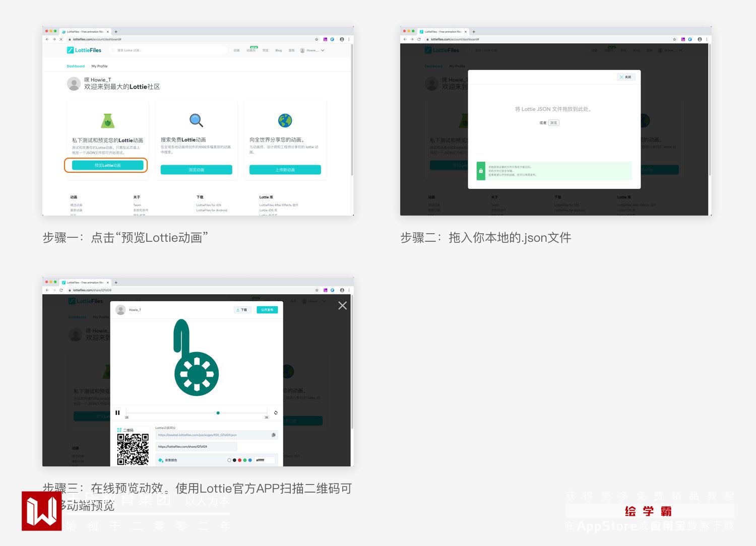Select the red background color swatch

239,460
